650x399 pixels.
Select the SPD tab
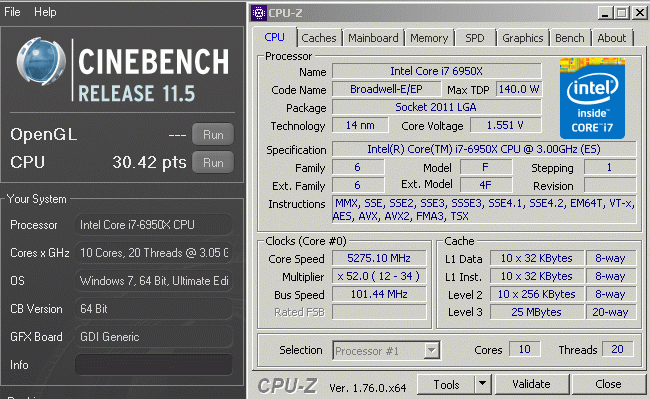click(475, 38)
